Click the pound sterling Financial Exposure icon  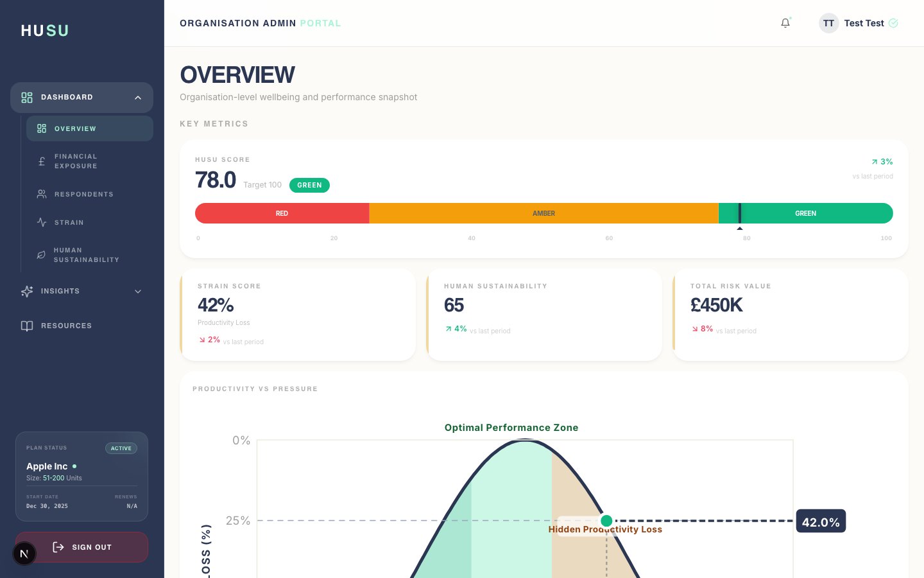(40, 161)
